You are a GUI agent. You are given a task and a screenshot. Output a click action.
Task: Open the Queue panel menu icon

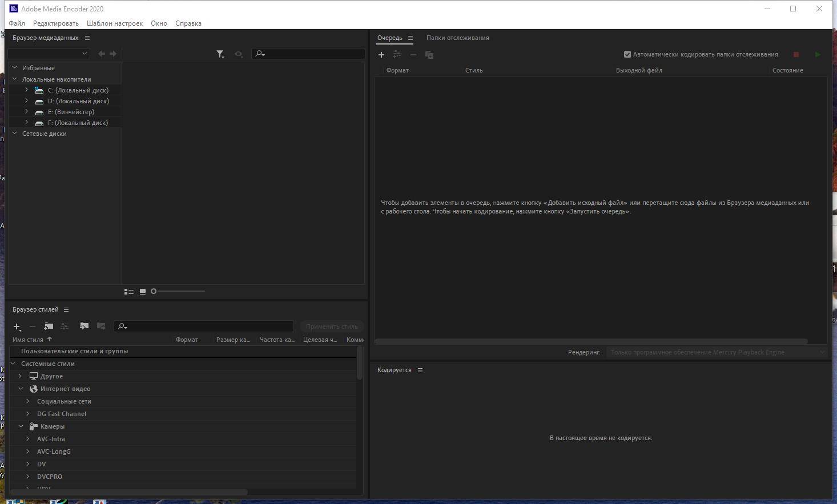click(410, 38)
